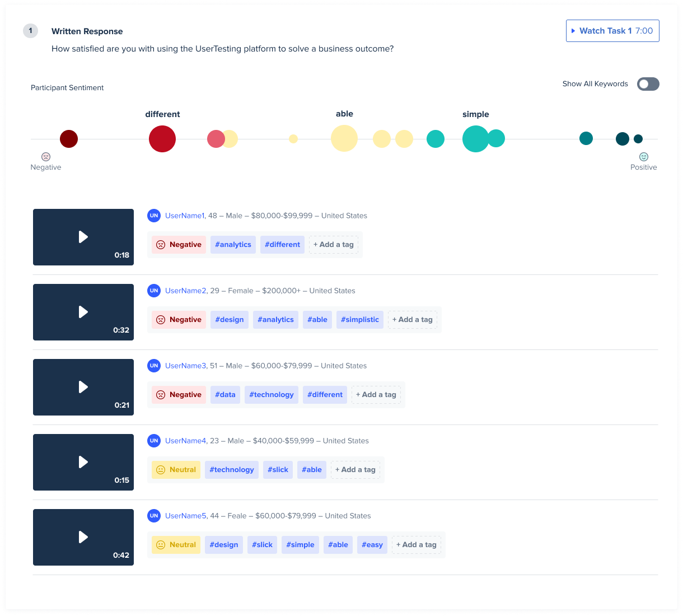Click the UN avatar icon for UserName3

click(x=154, y=366)
